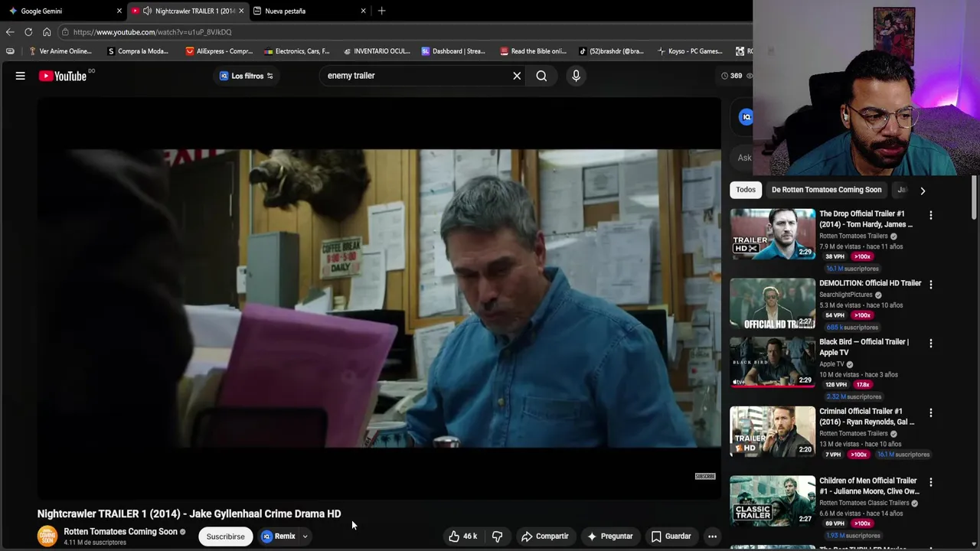Open Ver Anime Online bookmark
This screenshot has width=980, height=551.
(60, 51)
